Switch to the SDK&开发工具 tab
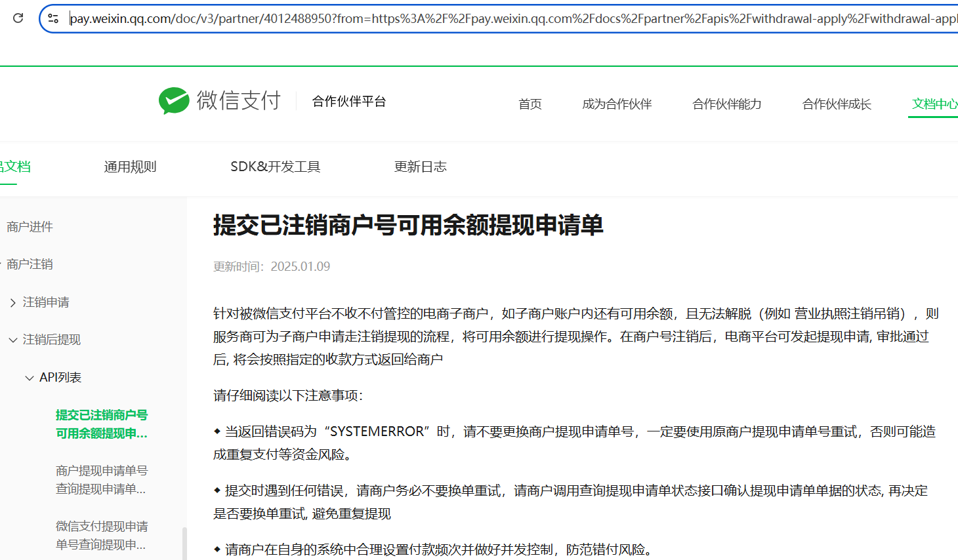 pos(275,167)
